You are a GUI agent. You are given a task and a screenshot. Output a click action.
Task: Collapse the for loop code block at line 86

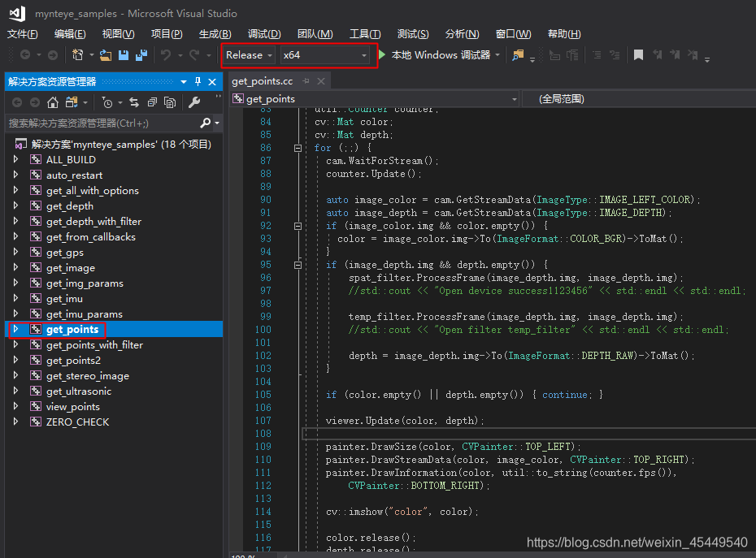(x=298, y=148)
